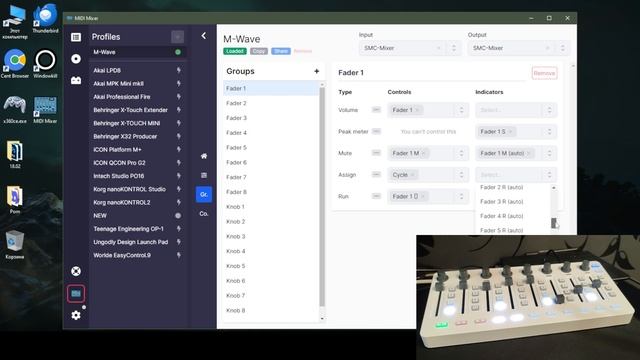This screenshot has height=360, width=640.
Task: Click the Share profile button
Action: 281,51
